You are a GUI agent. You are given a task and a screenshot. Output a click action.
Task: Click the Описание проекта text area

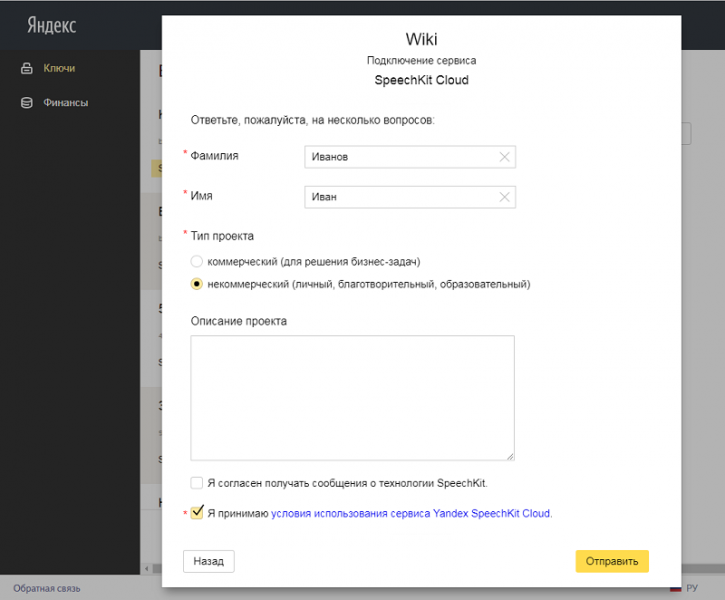click(x=352, y=398)
